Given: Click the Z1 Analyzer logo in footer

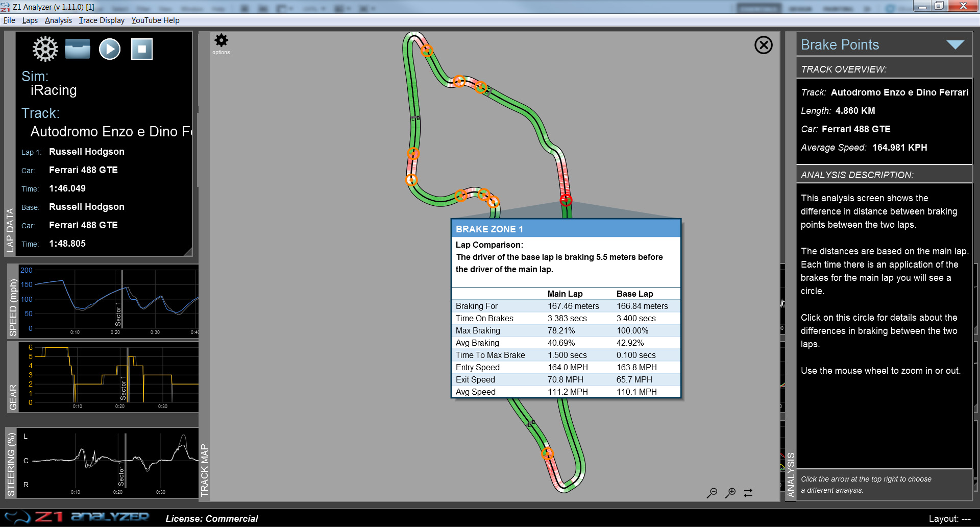Looking at the screenshot, I should tap(77, 517).
